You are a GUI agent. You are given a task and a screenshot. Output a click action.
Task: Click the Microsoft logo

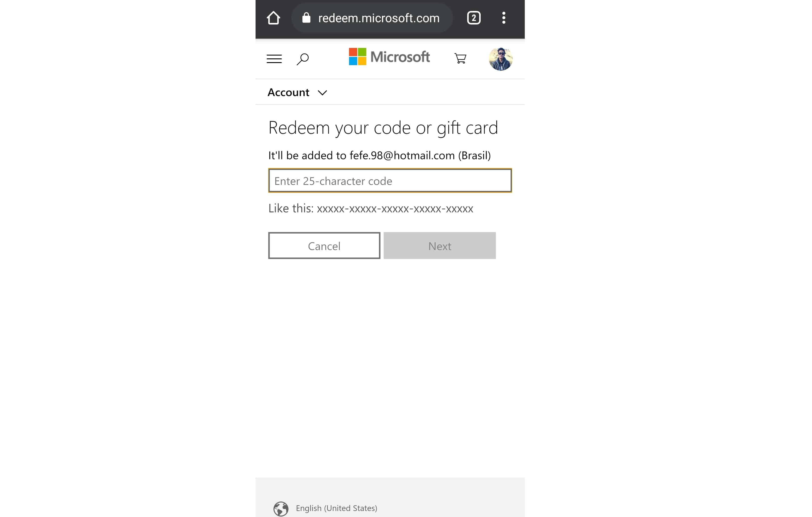point(389,57)
